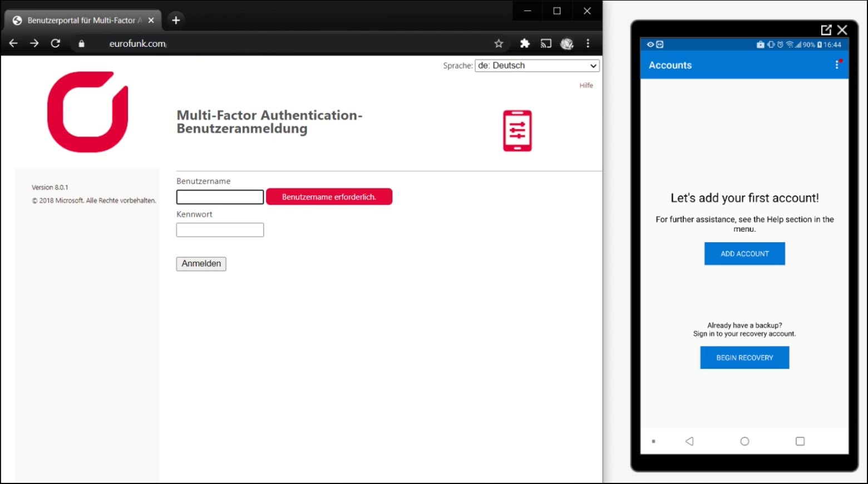Click the Anmelden button
The width and height of the screenshot is (868, 484).
tap(201, 264)
